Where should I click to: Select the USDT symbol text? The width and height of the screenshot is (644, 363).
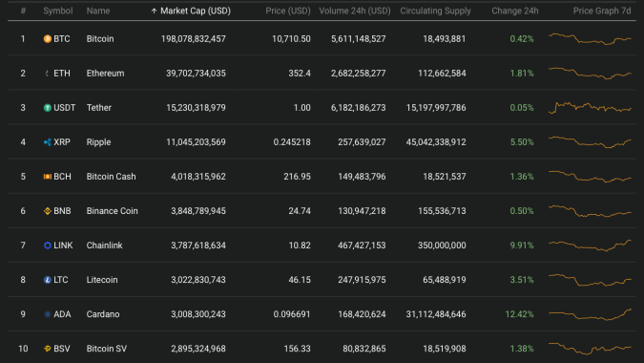click(x=65, y=108)
